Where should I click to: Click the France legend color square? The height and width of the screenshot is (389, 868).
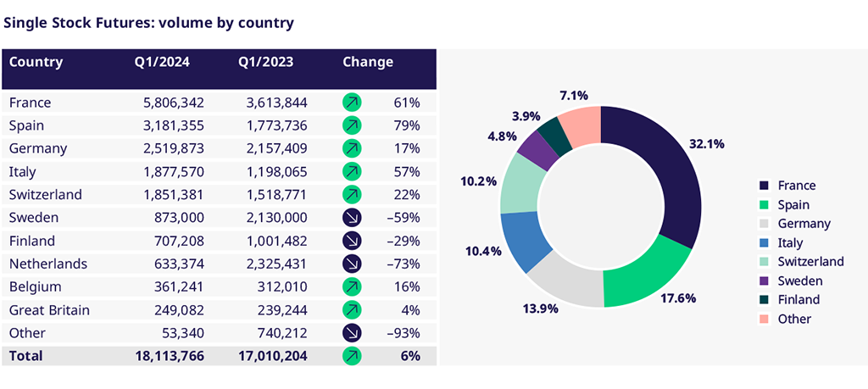(764, 186)
